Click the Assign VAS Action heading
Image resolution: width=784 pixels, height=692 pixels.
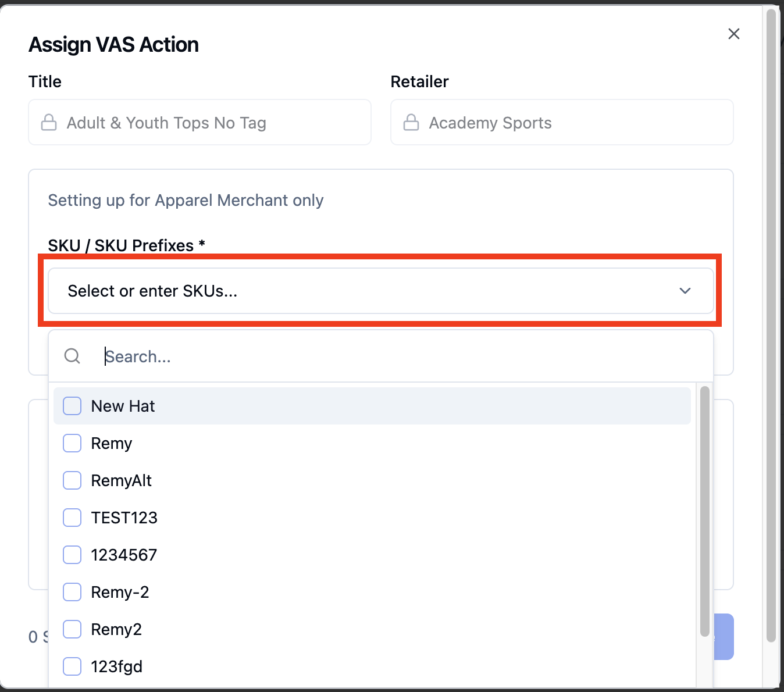[x=113, y=45]
